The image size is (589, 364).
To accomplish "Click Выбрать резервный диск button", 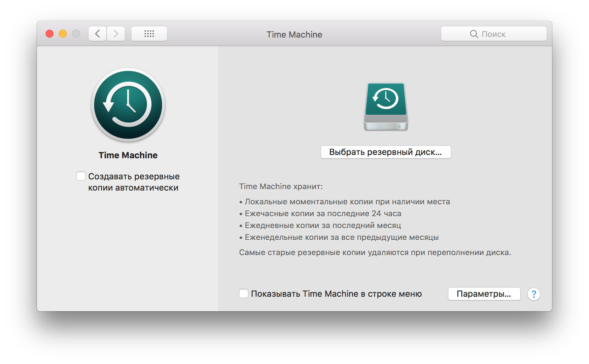I will [x=386, y=152].
